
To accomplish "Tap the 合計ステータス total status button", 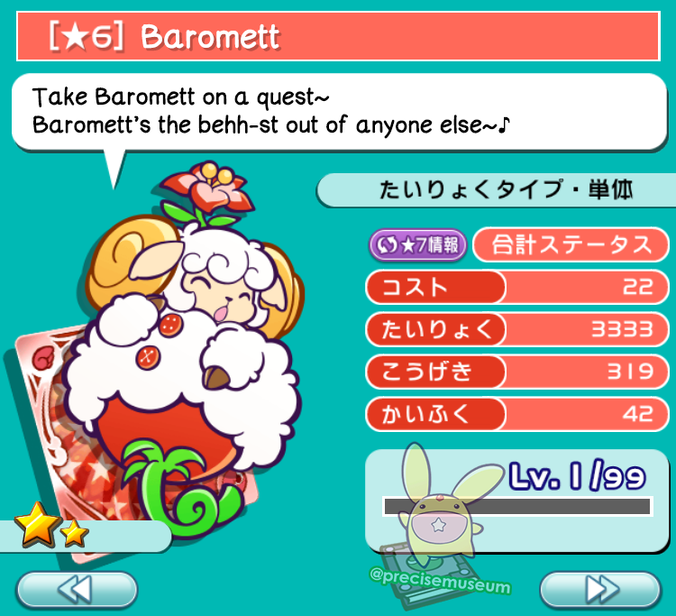I will pyautogui.click(x=571, y=244).
